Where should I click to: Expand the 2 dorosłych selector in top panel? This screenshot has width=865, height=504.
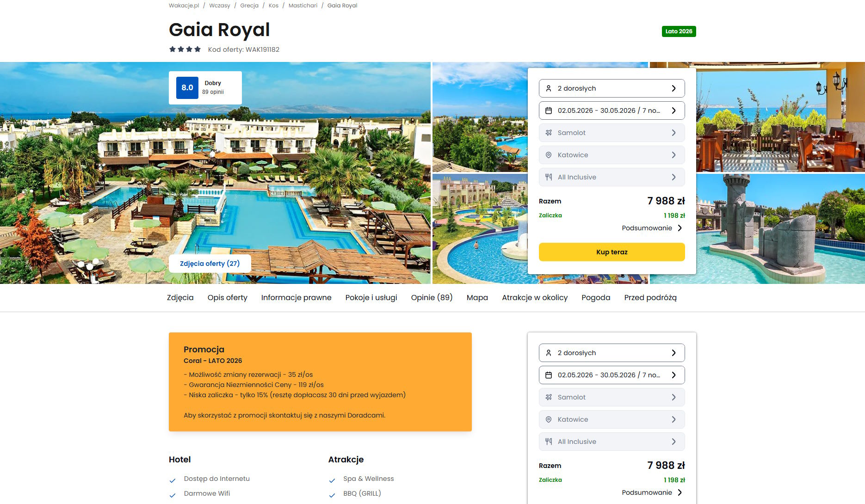[x=612, y=88]
